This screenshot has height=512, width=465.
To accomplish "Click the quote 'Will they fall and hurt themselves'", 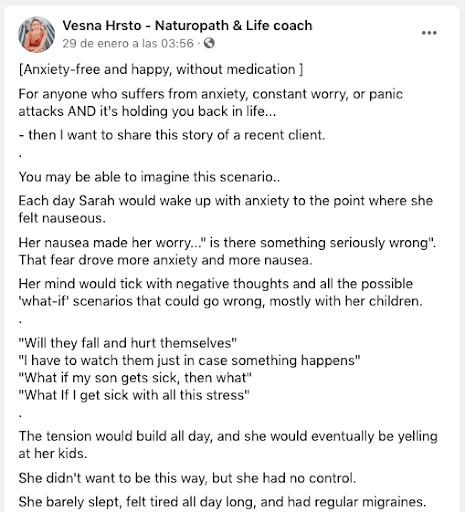I will point(128,343).
